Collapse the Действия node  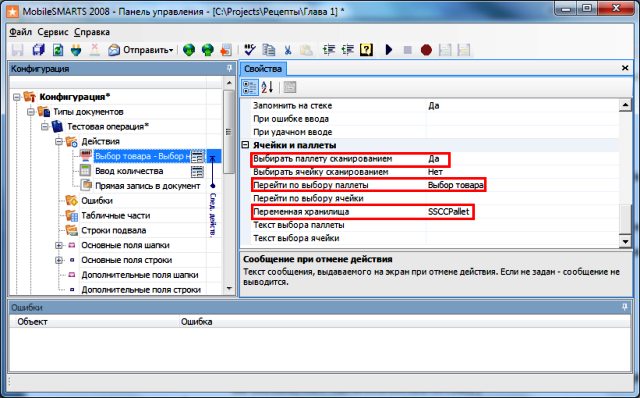[59, 142]
